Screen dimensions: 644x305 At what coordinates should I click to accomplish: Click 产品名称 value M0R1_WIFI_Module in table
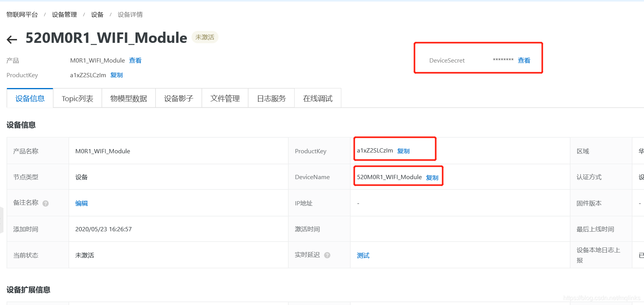103,151
